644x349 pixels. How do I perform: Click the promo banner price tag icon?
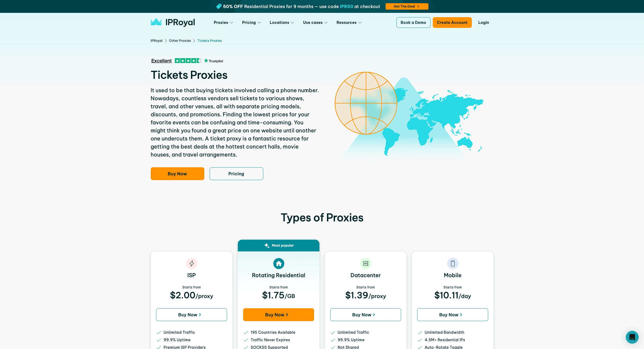tap(219, 6)
